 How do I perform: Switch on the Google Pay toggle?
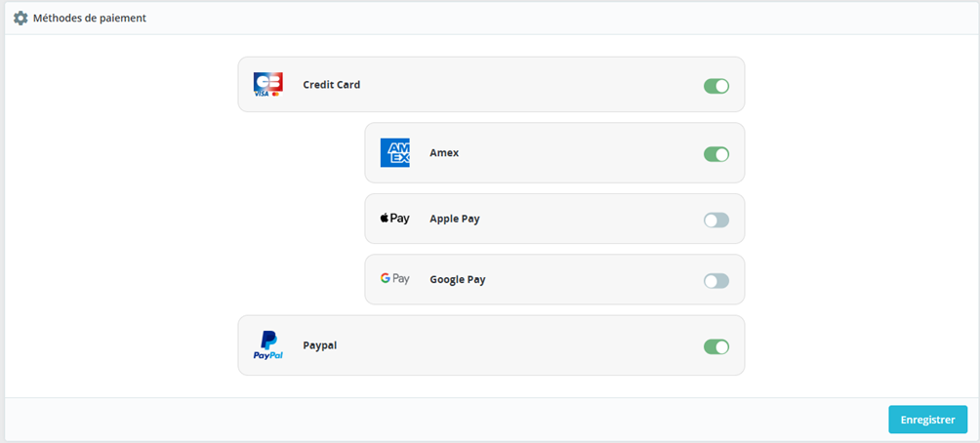716,281
